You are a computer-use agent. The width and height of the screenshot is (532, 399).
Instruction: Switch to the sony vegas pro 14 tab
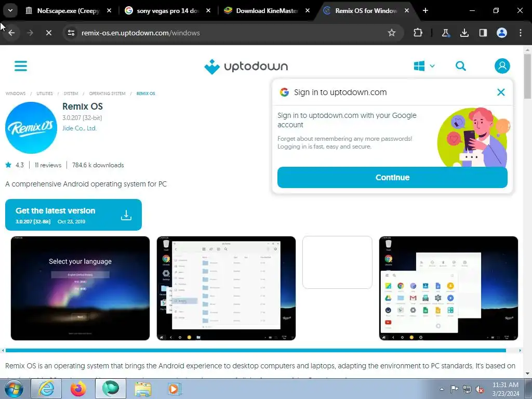click(x=166, y=11)
